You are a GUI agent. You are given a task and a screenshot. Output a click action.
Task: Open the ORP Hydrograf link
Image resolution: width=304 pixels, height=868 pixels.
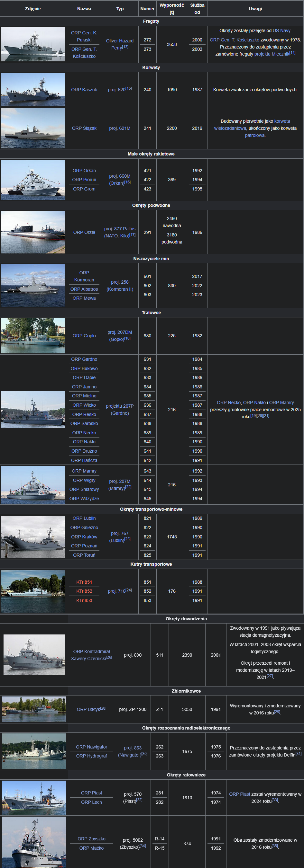[91, 756]
